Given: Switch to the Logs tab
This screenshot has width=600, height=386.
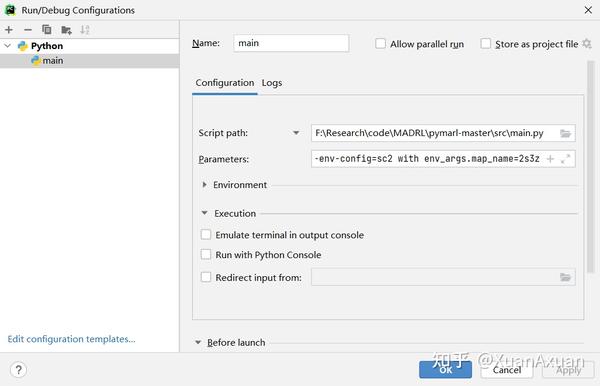Looking at the screenshot, I should (x=272, y=83).
